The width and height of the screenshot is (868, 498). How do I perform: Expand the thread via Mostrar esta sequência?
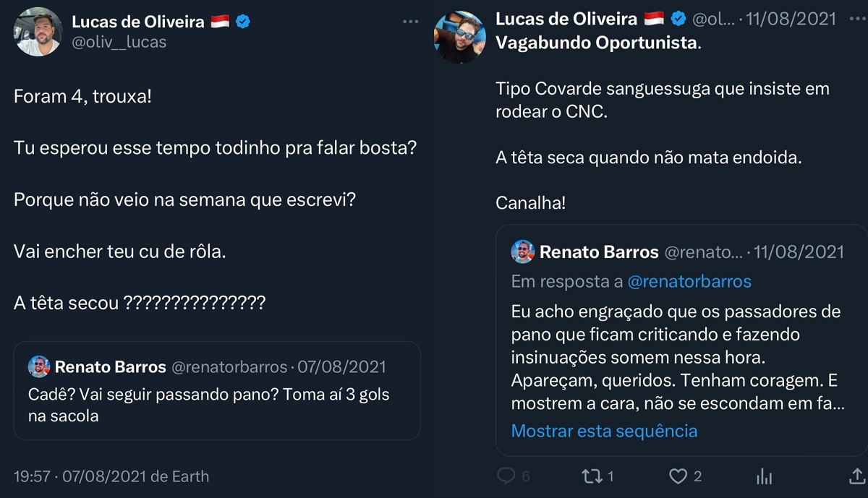(x=605, y=430)
